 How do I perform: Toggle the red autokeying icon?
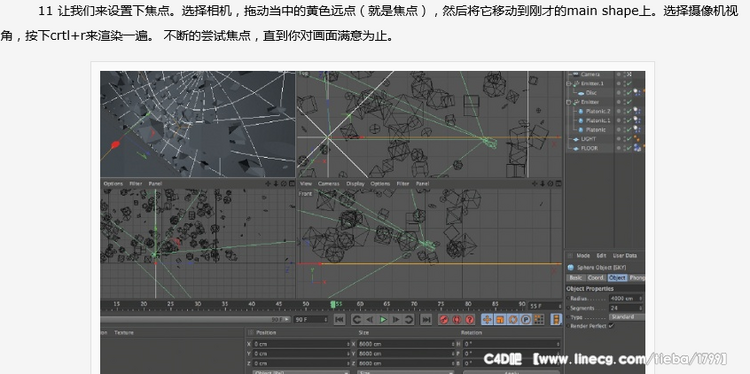tap(457, 320)
